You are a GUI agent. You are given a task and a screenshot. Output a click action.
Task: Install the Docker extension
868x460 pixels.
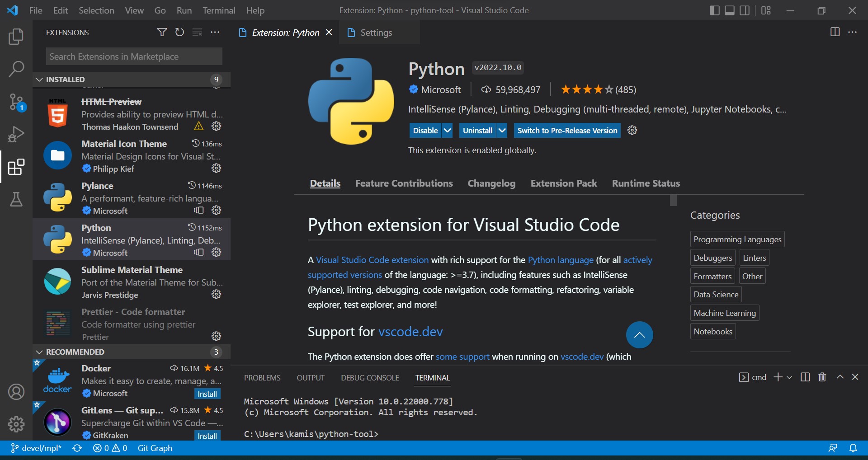pyautogui.click(x=207, y=394)
